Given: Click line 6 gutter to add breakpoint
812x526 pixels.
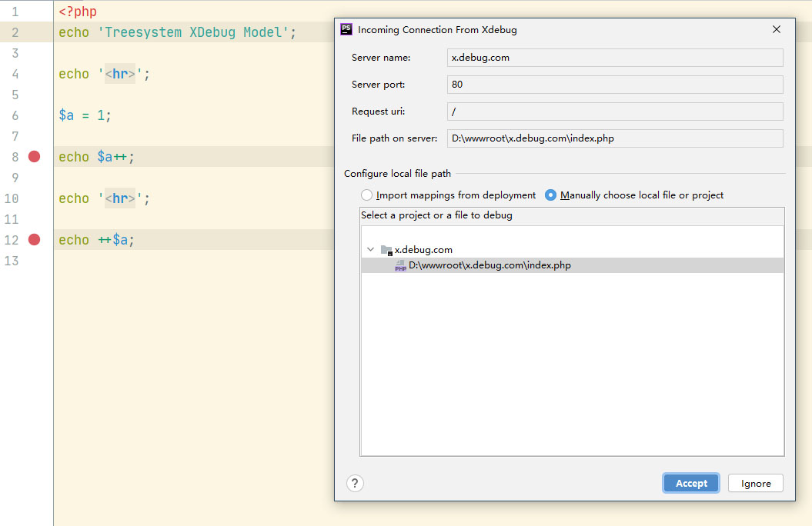Looking at the screenshot, I should 34,115.
